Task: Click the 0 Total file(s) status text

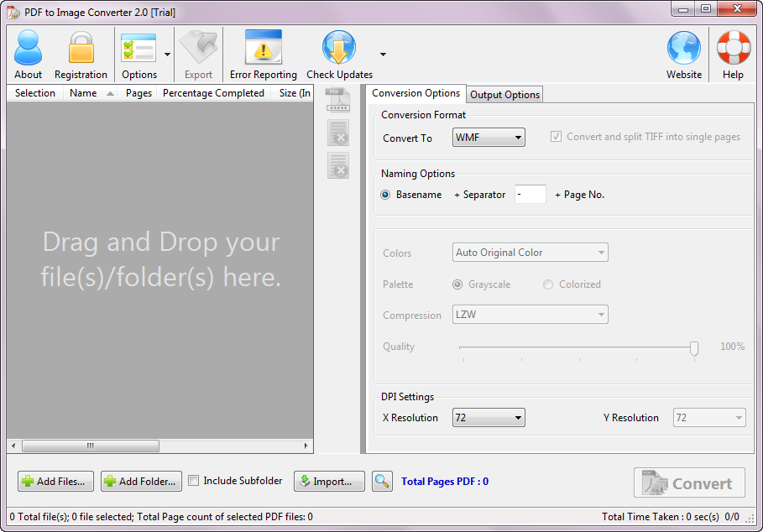Action: (161, 516)
